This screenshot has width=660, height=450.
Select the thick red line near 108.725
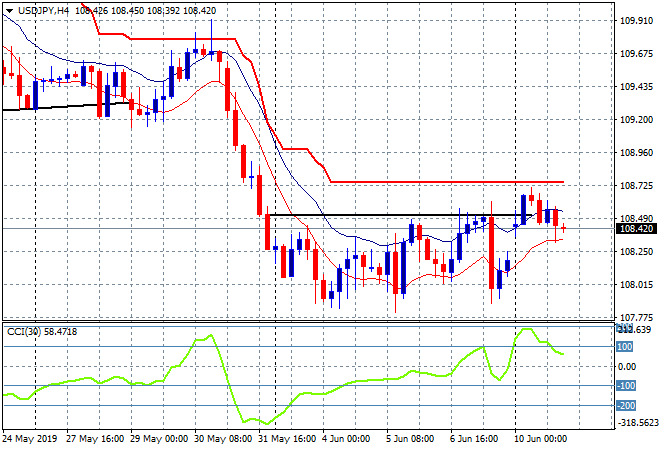pos(446,182)
